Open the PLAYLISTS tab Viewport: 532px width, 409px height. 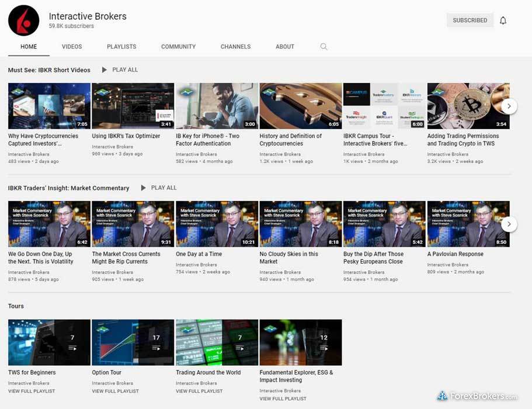121,47
